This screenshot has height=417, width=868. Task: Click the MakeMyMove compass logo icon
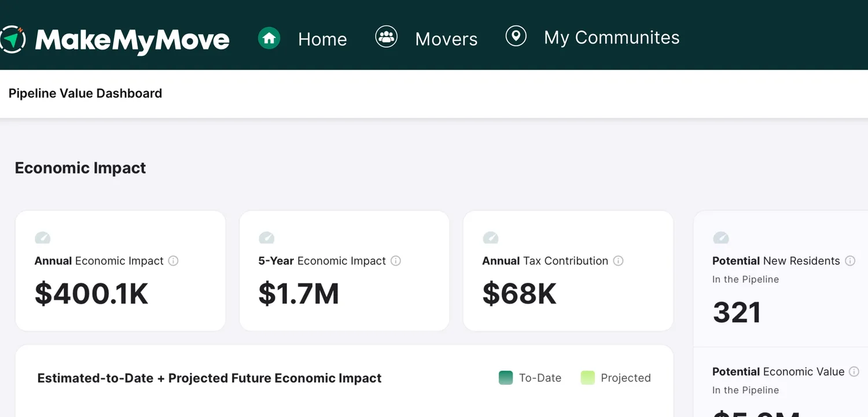(12, 39)
